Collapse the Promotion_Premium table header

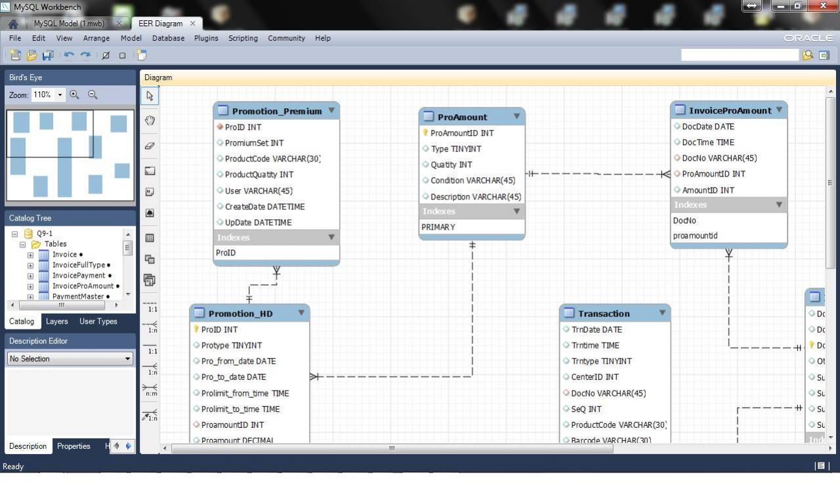tap(331, 110)
